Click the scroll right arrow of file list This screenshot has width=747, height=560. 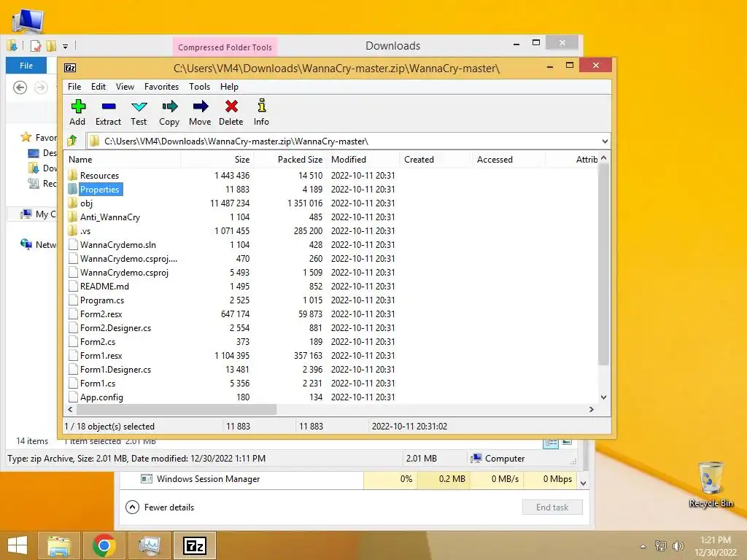click(x=591, y=410)
